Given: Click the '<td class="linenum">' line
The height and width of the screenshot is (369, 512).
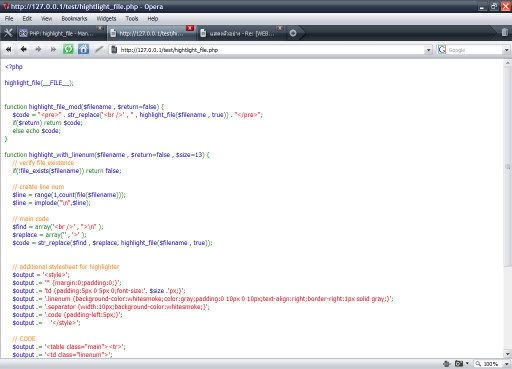Looking at the screenshot, I should (x=63, y=355).
